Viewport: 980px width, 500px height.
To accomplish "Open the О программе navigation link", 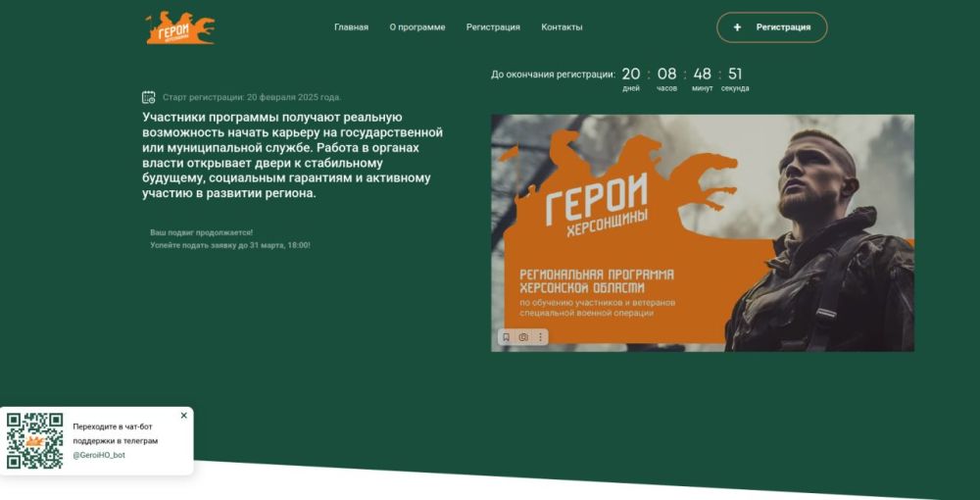I will pyautogui.click(x=417, y=27).
